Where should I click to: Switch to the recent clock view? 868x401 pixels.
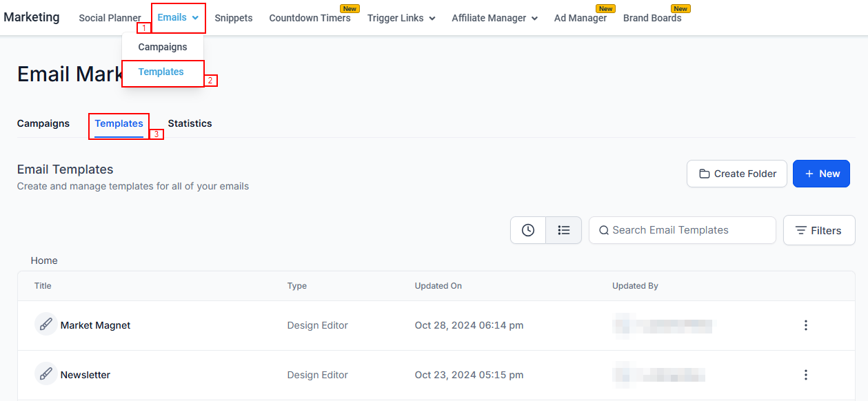click(x=528, y=230)
